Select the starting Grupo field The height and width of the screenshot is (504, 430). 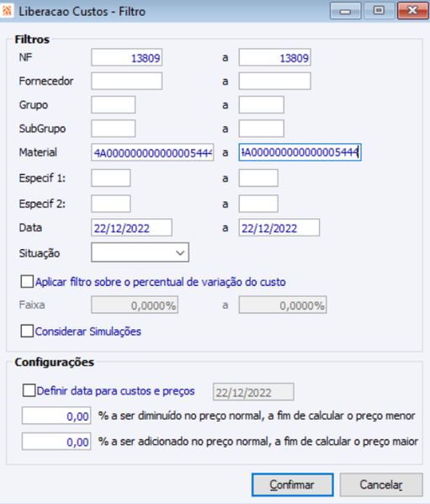point(113,105)
